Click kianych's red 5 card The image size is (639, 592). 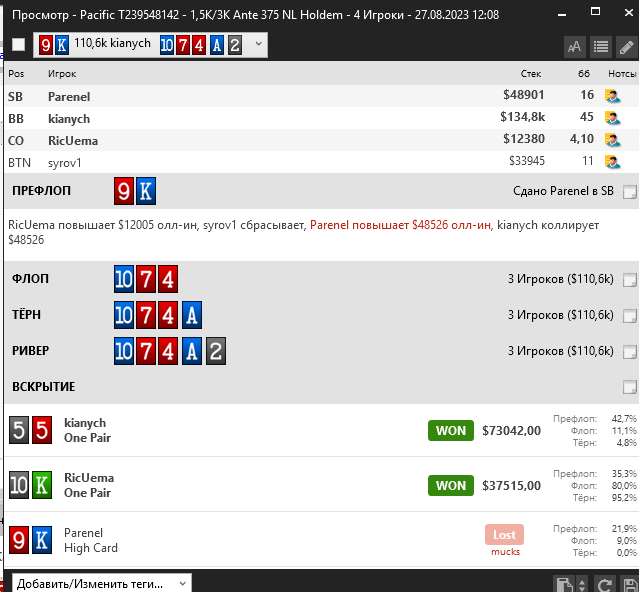[x=42, y=430]
